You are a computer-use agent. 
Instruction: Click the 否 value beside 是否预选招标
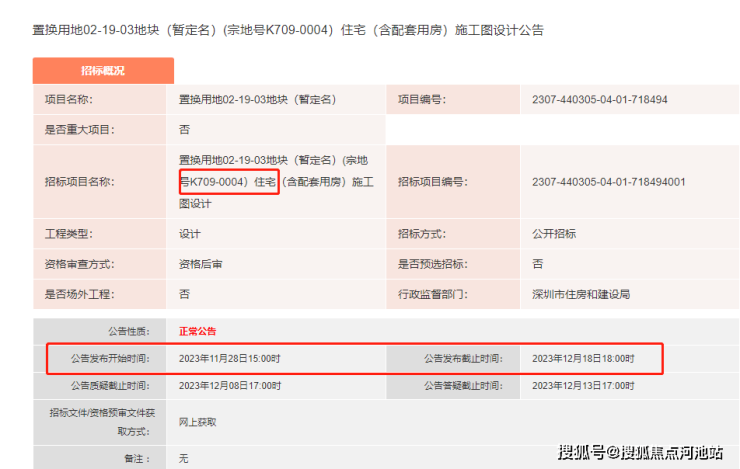click(x=538, y=264)
